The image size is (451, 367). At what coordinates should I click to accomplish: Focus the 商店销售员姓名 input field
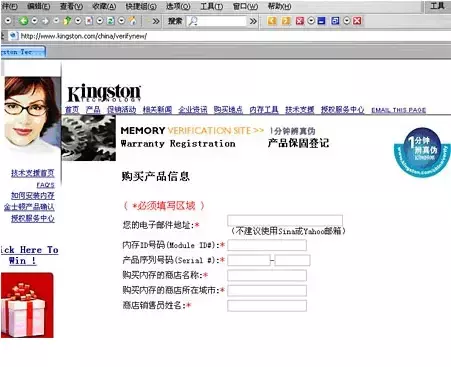coord(267,306)
